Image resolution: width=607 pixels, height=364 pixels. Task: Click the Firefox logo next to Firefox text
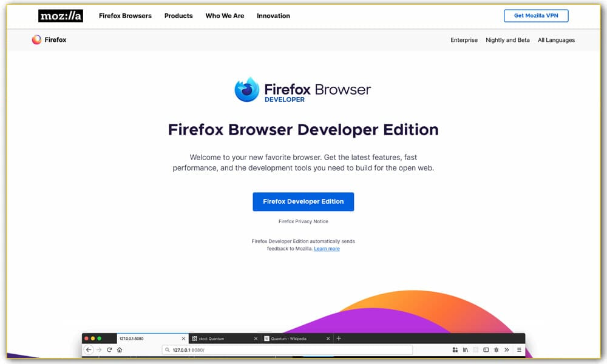pos(35,39)
